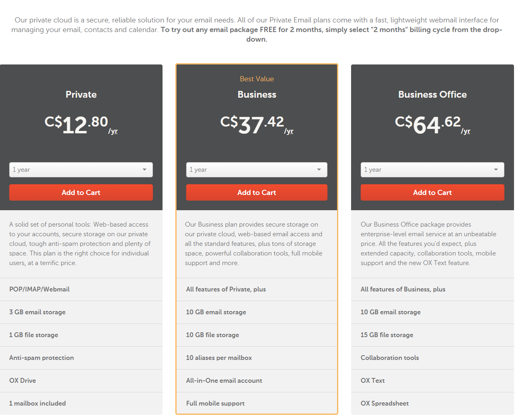Click the POP/IMAP/Webmail feature row
The height and width of the screenshot is (420, 516).
pyautogui.click(x=39, y=289)
